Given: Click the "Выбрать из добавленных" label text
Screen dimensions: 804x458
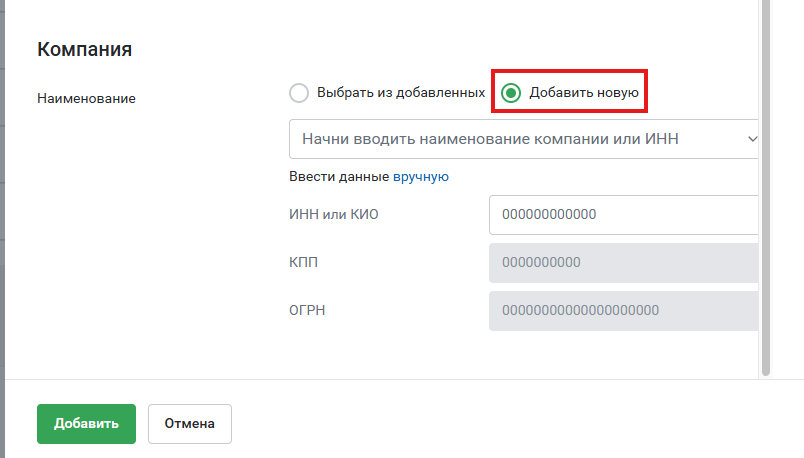Looking at the screenshot, I should pyautogui.click(x=401, y=92).
